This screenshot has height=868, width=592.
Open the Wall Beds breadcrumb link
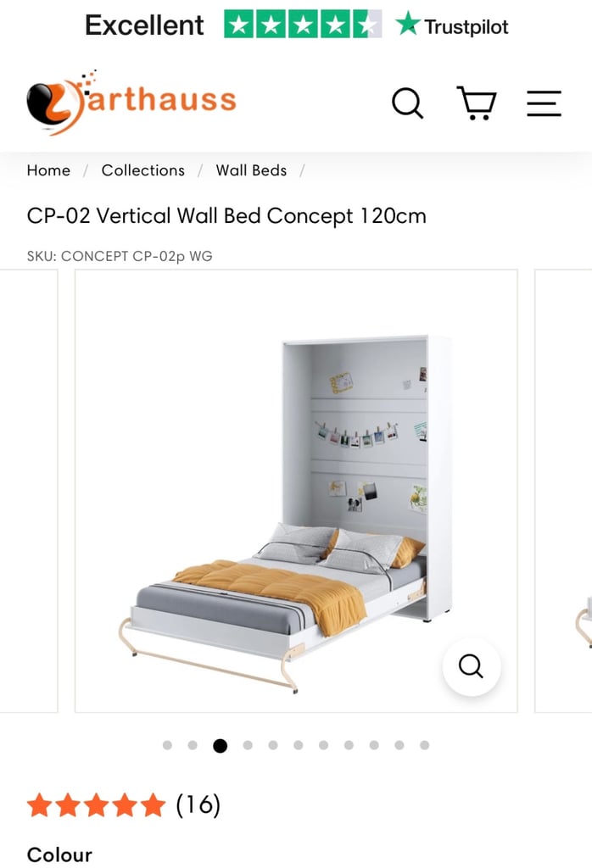point(251,170)
